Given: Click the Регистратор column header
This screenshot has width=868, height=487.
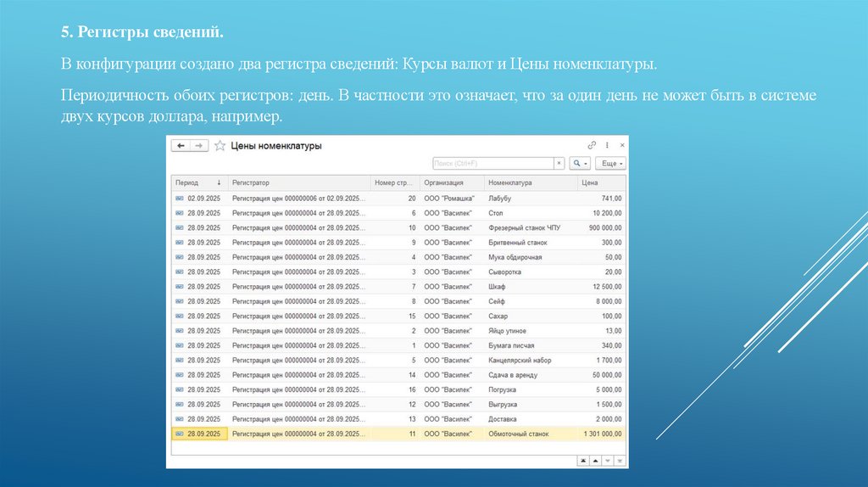Looking at the screenshot, I should tap(299, 182).
